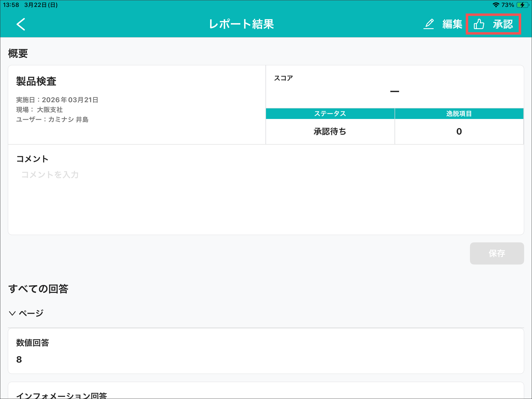Tap the 承認 label
532x399 pixels.
click(x=503, y=24)
